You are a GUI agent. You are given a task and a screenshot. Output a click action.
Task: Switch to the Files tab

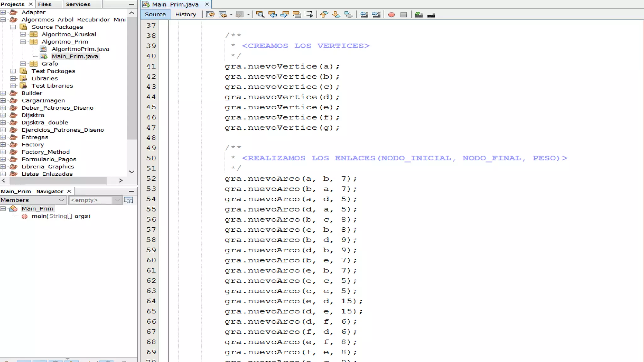point(45,4)
